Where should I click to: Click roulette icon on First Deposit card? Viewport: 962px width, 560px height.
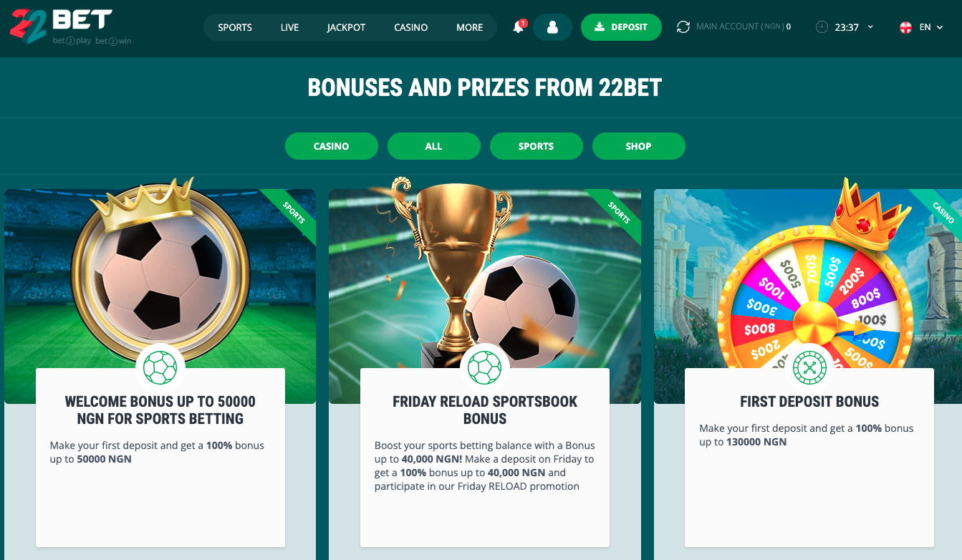tap(809, 368)
